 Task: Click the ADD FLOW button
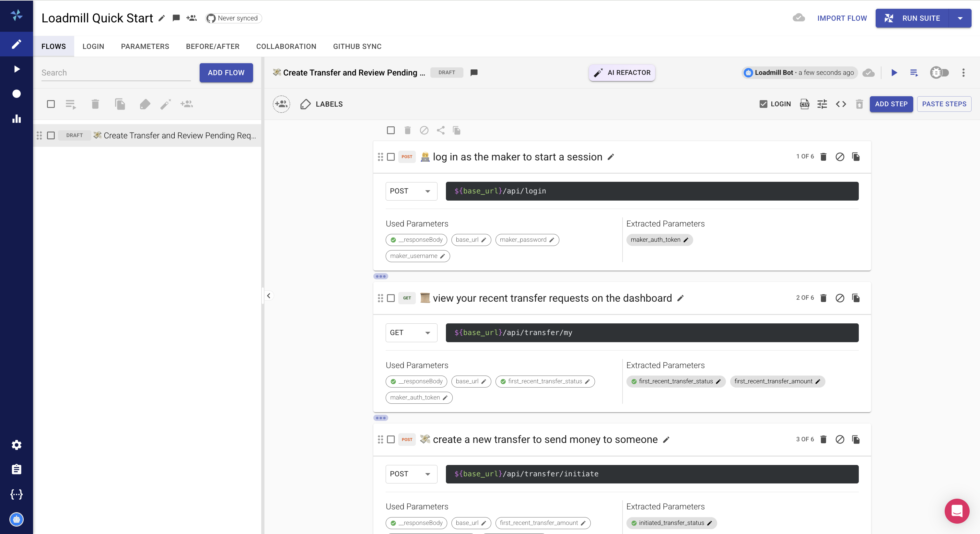(x=226, y=73)
